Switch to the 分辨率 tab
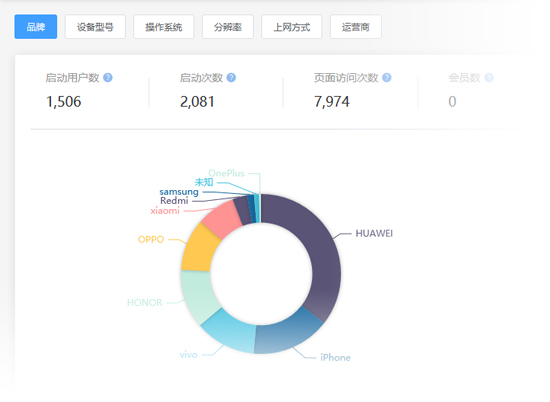 click(228, 27)
